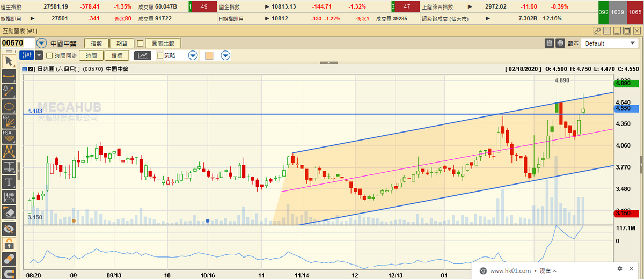Choose the SR support-resistance tool

click(x=9, y=120)
